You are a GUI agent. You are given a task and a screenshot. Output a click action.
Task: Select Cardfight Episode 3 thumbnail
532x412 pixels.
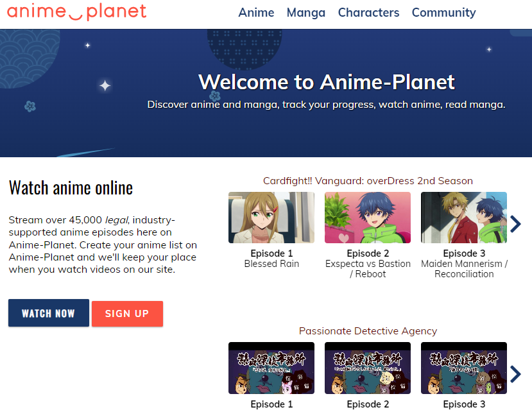pos(464,218)
